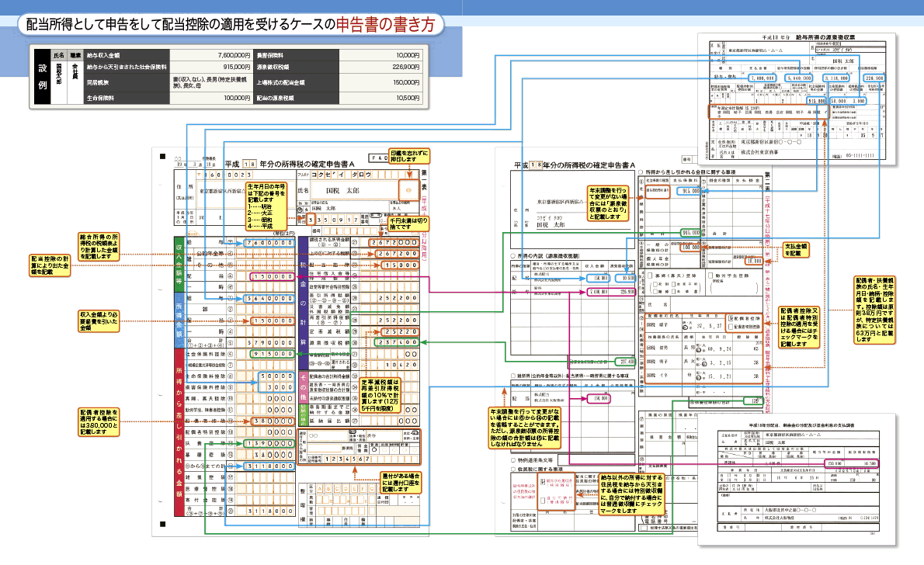Click the 課税される所得金額 field showing 2672000
The height and width of the screenshot is (565, 924).
393,243
